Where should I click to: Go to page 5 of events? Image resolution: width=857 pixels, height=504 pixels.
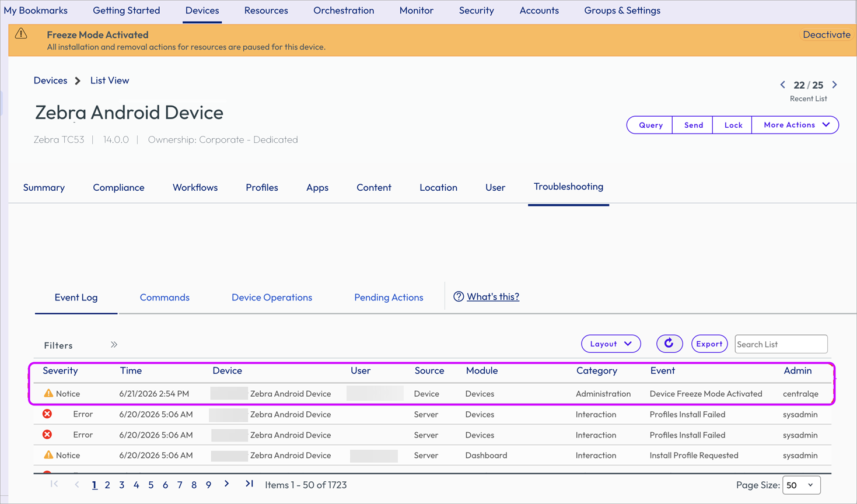(151, 485)
